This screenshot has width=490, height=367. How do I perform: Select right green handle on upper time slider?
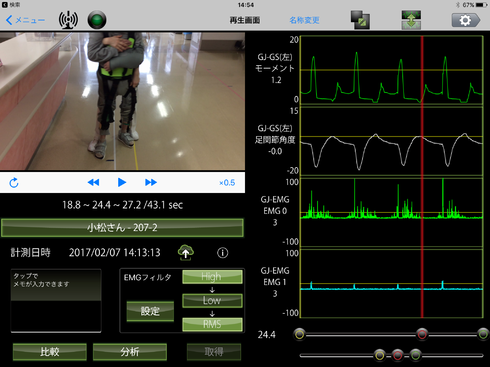click(483, 334)
